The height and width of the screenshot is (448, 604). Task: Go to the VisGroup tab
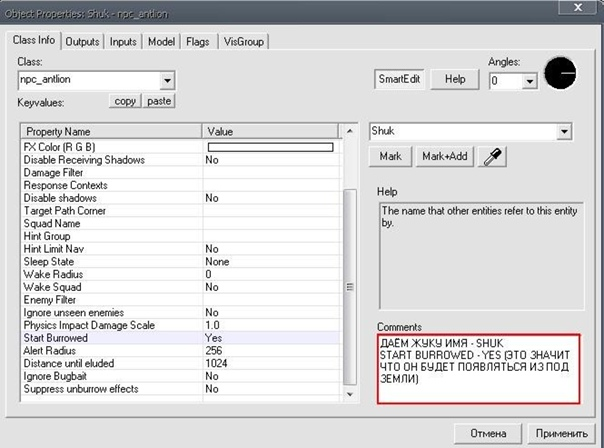tap(244, 42)
